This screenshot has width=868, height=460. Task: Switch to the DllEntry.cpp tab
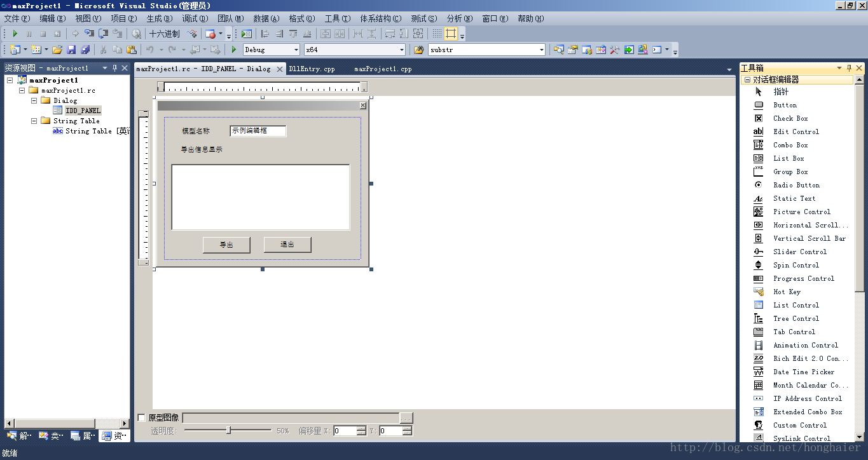(x=312, y=69)
